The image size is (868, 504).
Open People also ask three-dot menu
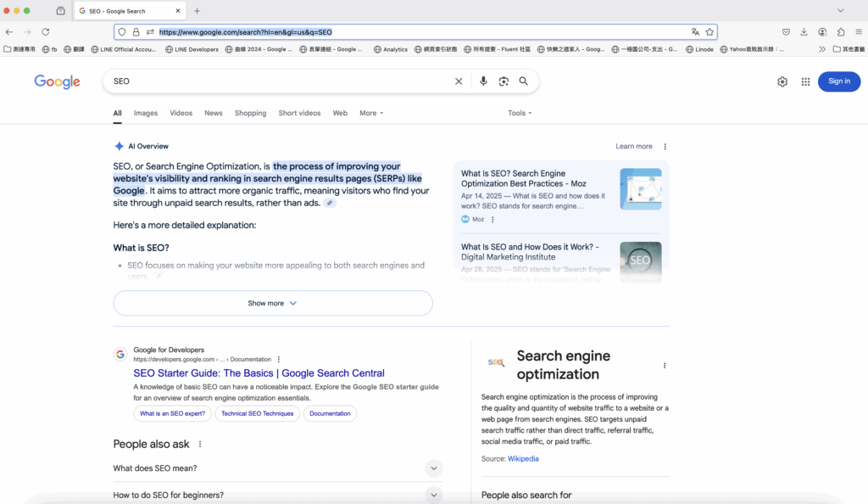(200, 445)
